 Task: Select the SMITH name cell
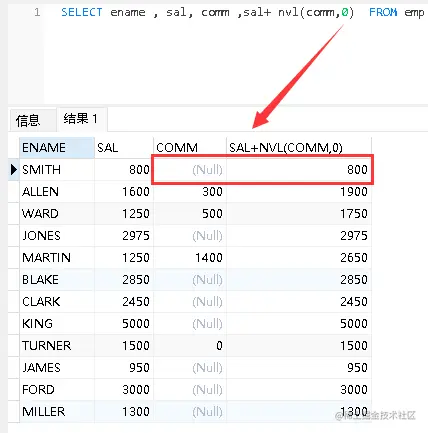(57, 170)
